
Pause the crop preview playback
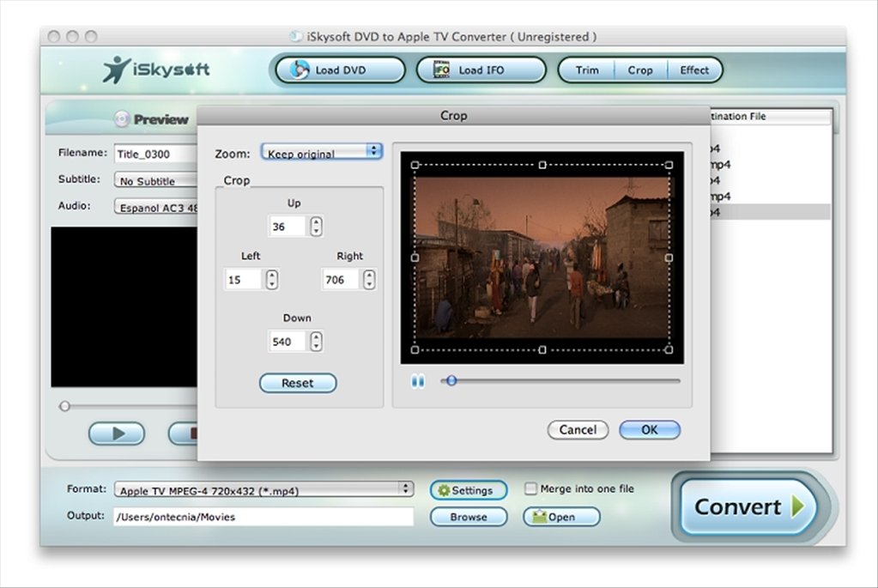click(418, 381)
